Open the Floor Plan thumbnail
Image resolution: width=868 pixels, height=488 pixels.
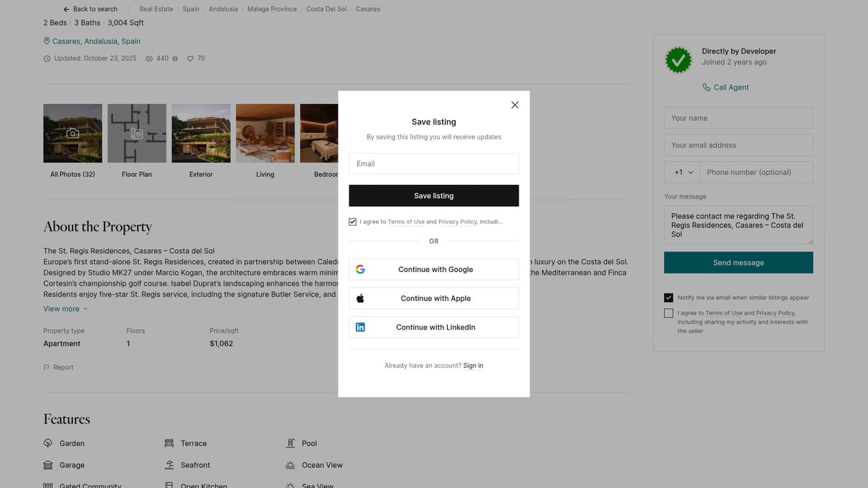(x=137, y=134)
